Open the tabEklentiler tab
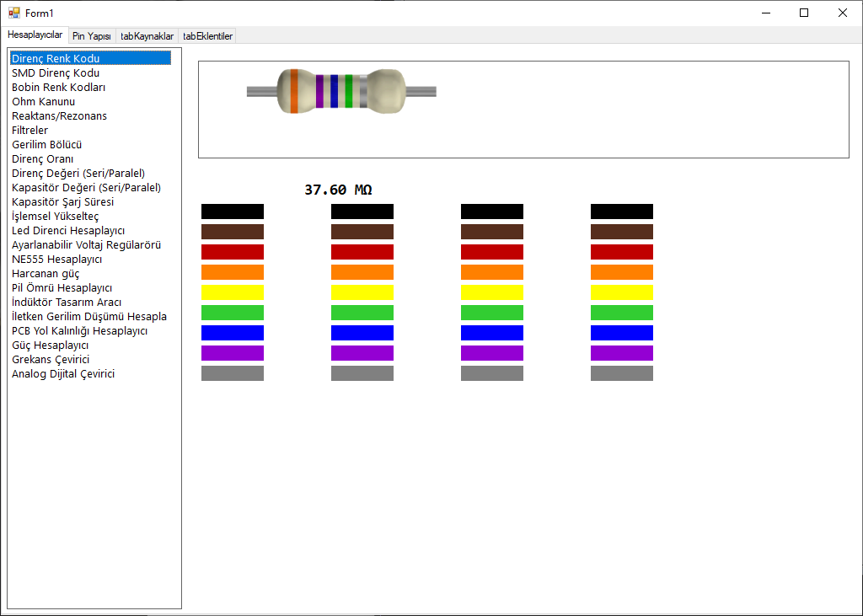The height and width of the screenshot is (616, 863). pyautogui.click(x=208, y=36)
